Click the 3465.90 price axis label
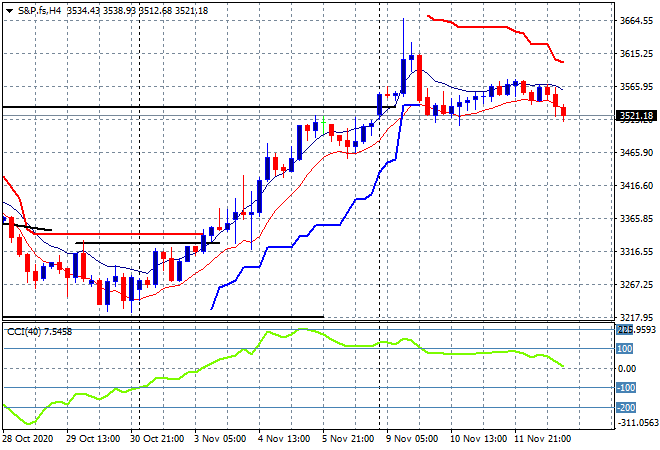This screenshot has height=450, width=660. pos(636,152)
